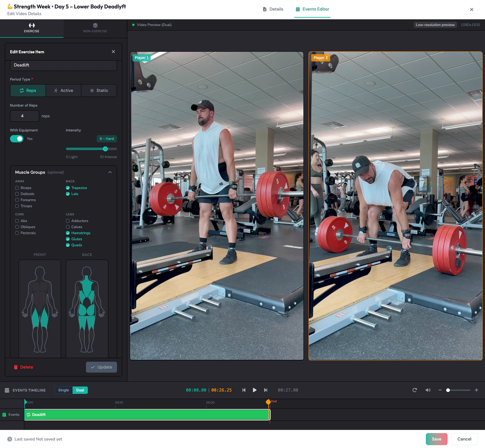Screen dimensions: 485x448
Task: Switch to the Exercise tab
Action: [32, 28]
